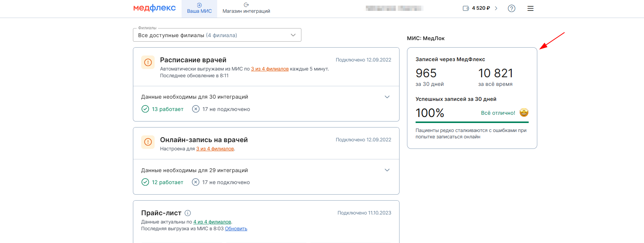Viewport: 644px width, 243px height.
Task: Open the '3 из 4 филиалов' link in Онлайн-запись
Action: pos(215,149)
